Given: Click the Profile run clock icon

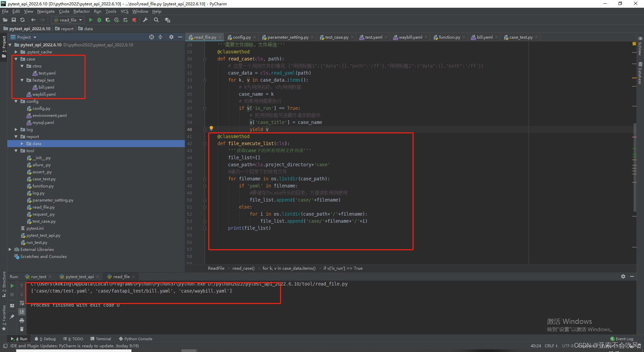Looking at the screenshot, I should point(116,20).
